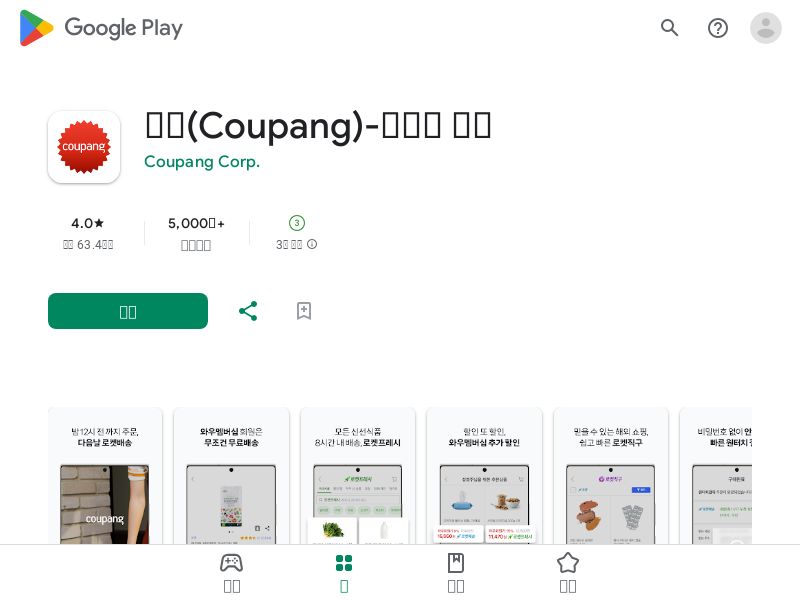Open the 로켓직구 screenshot

point(611,476)
